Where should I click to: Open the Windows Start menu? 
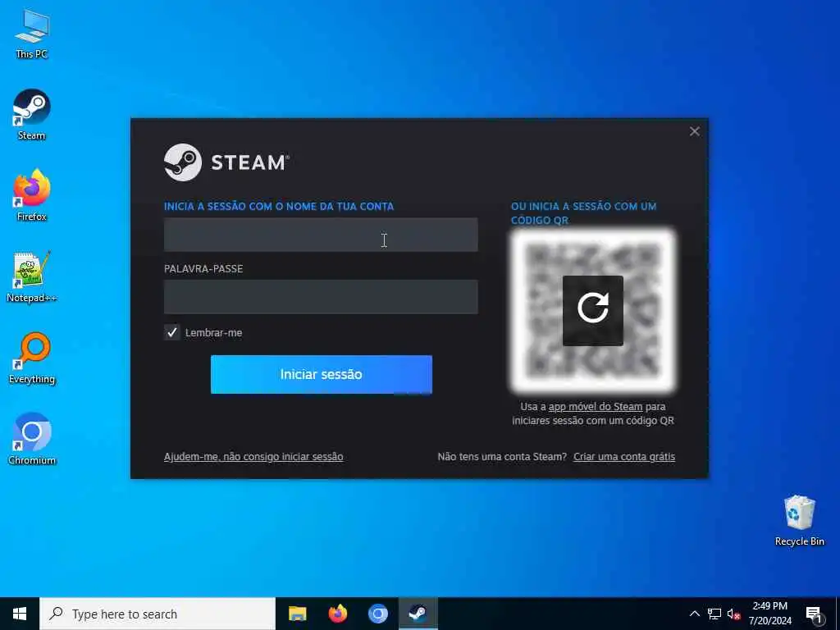(20, 614)
